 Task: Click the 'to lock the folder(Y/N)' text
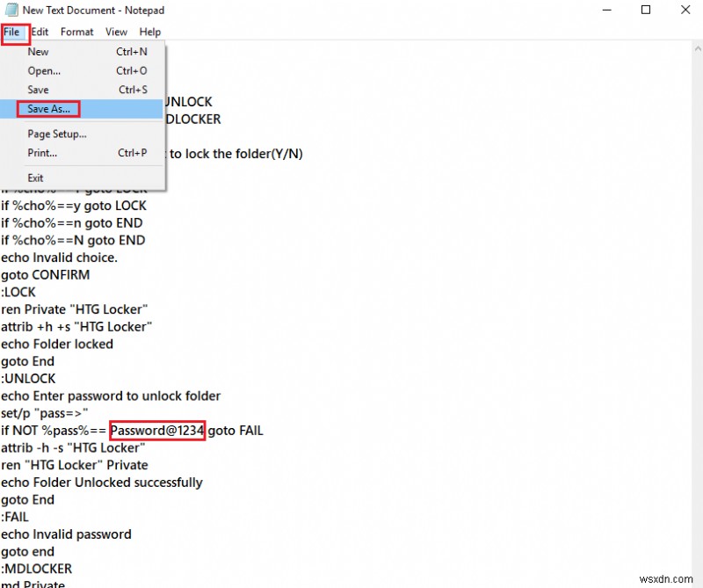(236, 154)
